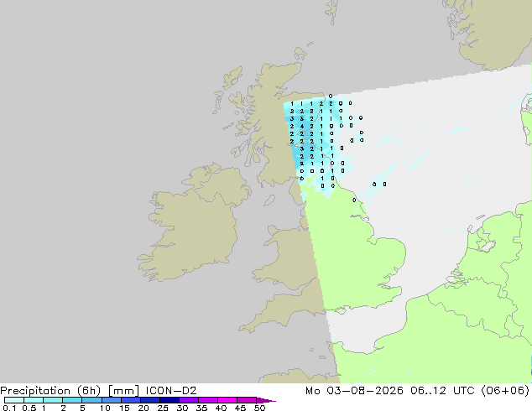Image resolution: width=532 pixels, height=411 pixels.
Task: Click the legend label '0.1'
Action: pos(9,408)
